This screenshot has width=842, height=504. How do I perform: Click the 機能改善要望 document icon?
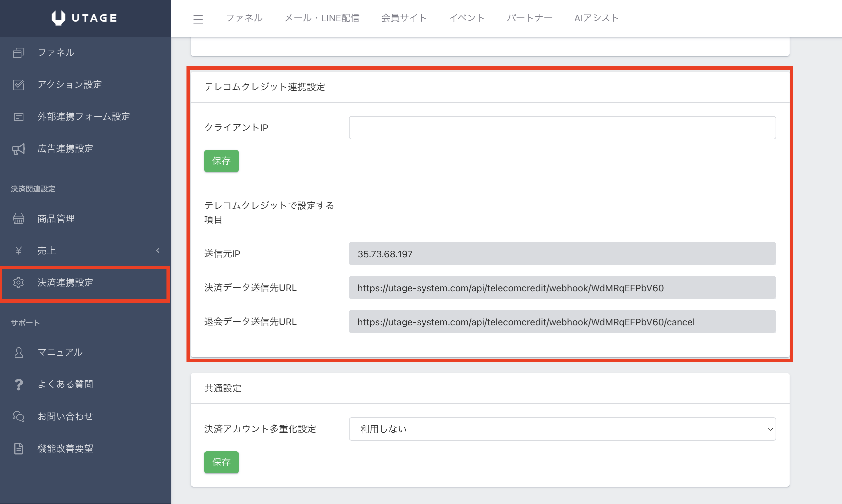click(19, 449)
